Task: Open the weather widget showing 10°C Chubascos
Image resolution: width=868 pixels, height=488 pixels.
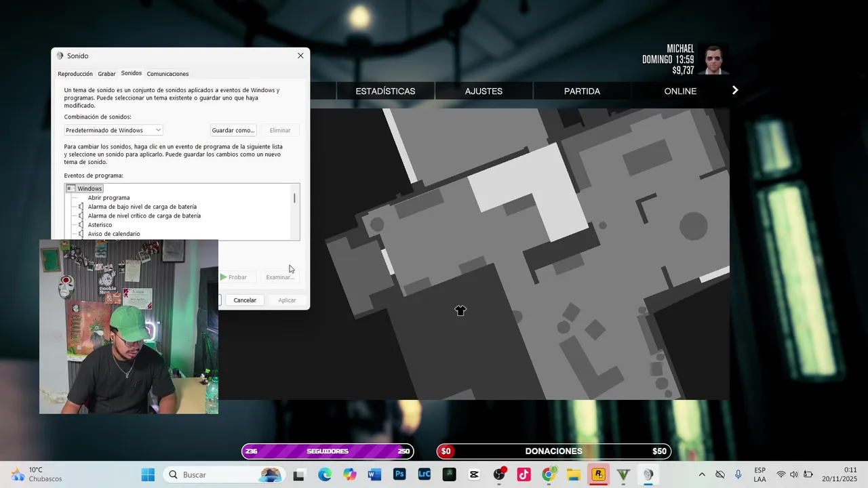Action: [x=37, y=474]
